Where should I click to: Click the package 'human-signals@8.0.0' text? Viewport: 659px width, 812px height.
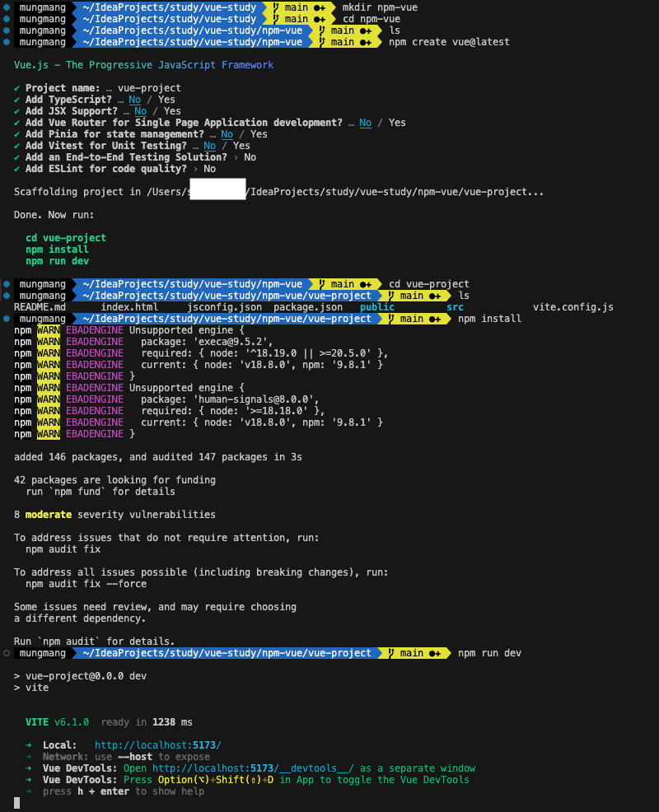coord(256,399)
